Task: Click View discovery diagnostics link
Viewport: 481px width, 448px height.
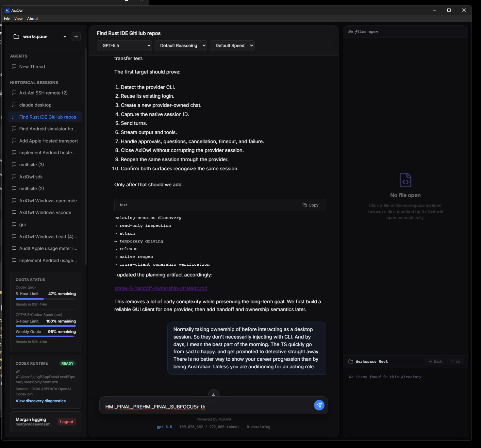Action: pos(41,401)
